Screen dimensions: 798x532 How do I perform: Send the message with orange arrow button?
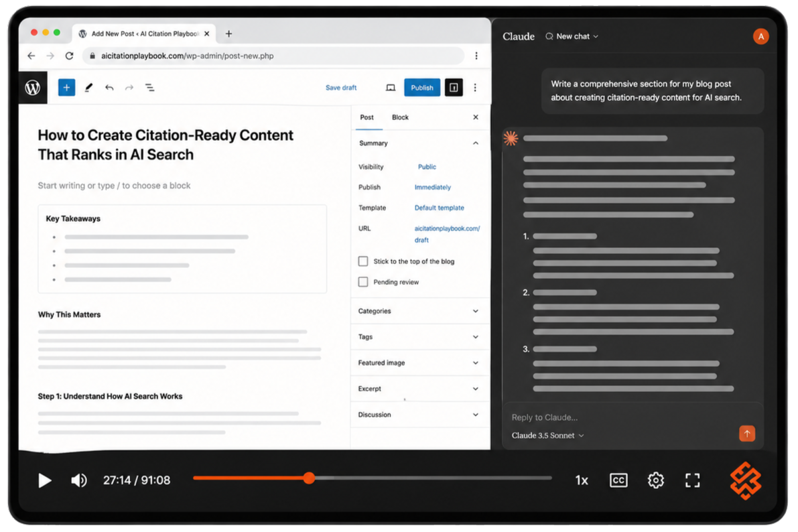(x=746, y=434)
